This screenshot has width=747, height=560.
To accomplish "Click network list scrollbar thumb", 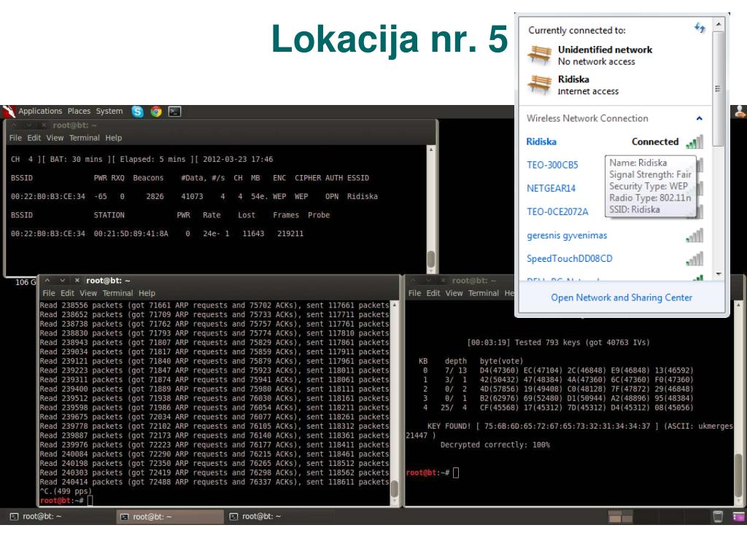I will [x=719, y=88].
